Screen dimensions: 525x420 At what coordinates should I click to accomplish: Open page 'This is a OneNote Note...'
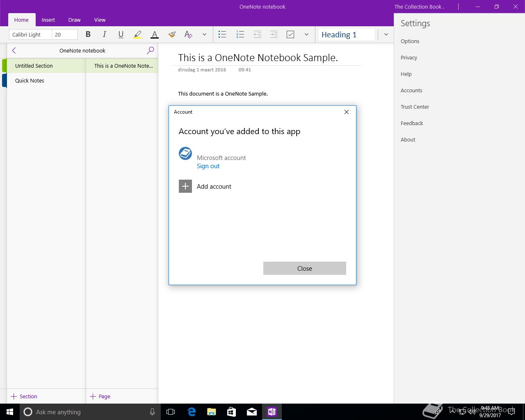[x=122, y=66]
